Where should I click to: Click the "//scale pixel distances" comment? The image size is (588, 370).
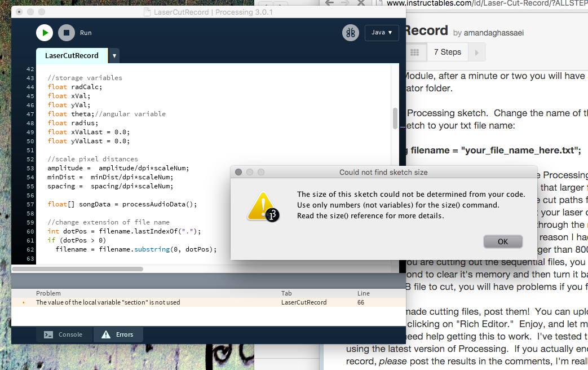pyautogui.click(x=92, y=158)
